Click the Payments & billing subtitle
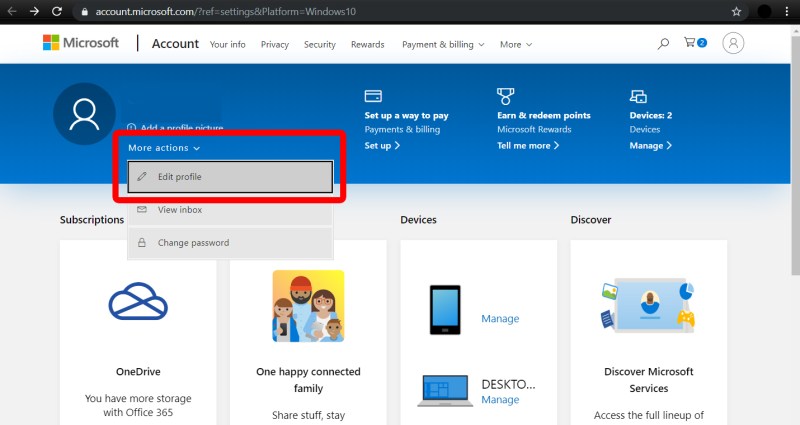 pyautogui.click(x=402, y=130)
